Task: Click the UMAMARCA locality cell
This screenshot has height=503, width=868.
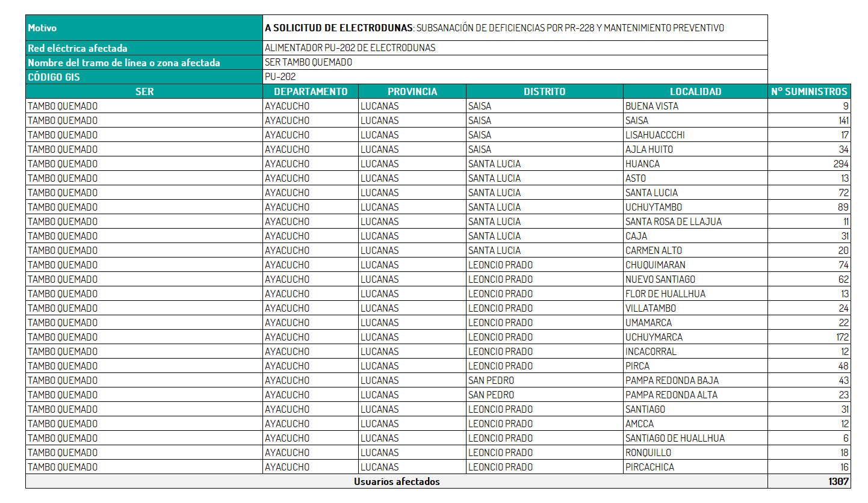Action: (696, 322)
